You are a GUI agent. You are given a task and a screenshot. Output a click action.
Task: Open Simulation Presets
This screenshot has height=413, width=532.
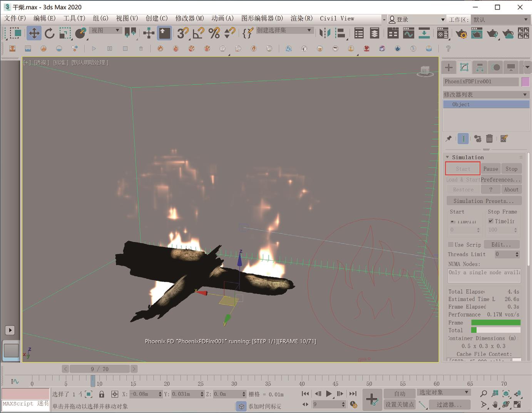[x=483, y=201]
